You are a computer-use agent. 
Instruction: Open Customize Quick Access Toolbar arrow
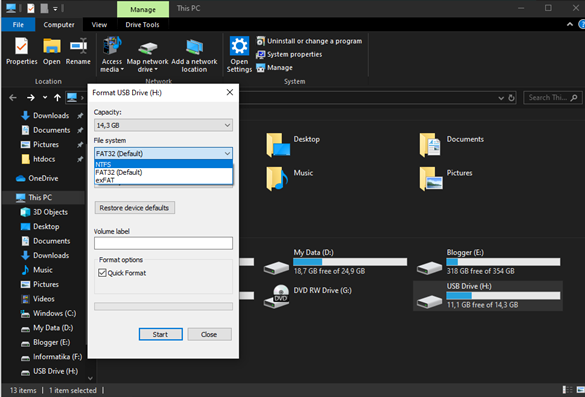[55, 8]
